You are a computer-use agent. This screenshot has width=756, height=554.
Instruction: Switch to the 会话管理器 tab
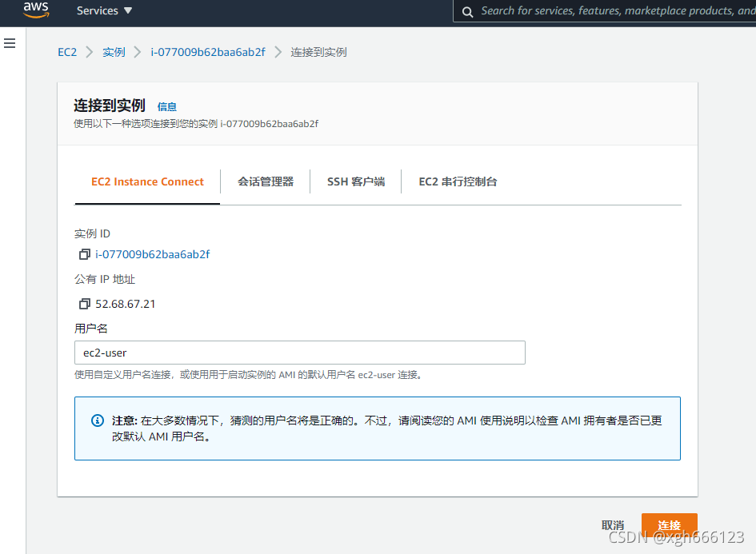point(266,181)
